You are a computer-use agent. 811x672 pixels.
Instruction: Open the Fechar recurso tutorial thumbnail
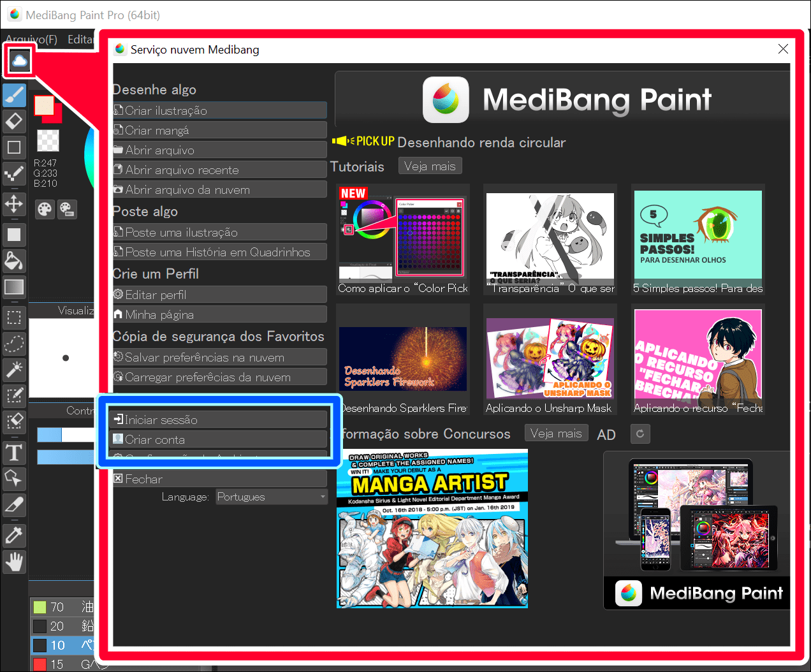pos(698,359)
